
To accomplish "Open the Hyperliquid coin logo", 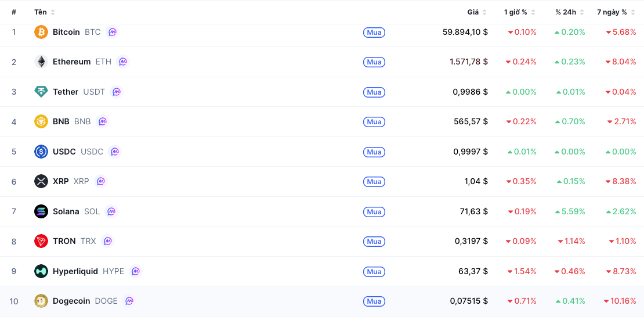I will point(41,271).
